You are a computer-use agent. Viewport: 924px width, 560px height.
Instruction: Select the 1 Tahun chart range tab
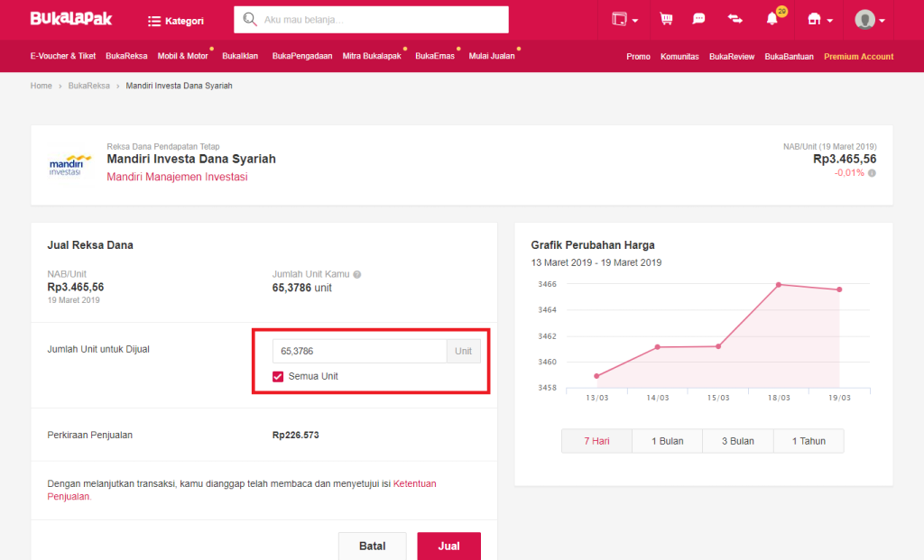[808, 441]
